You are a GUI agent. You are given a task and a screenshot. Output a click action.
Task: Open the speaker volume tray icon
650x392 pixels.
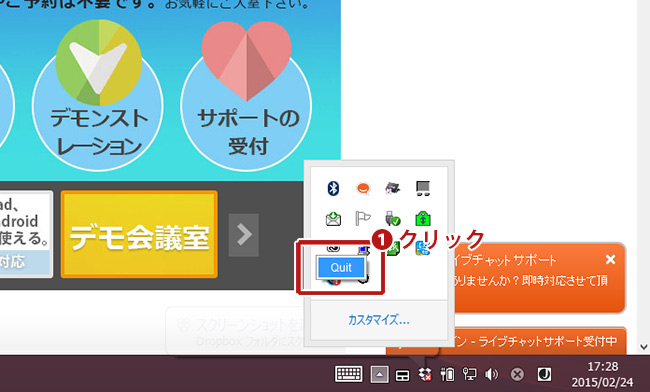(x=492, y=375)
